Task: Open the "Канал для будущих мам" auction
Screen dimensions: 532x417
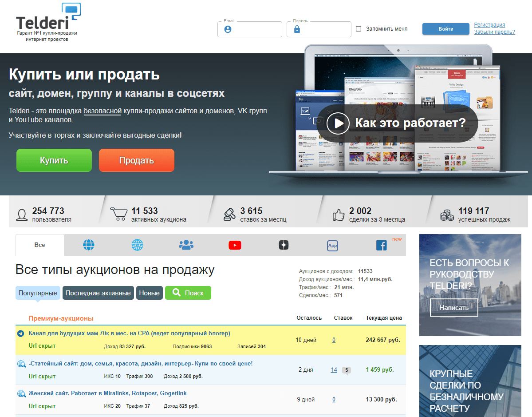Action: [x=129, y=334]
